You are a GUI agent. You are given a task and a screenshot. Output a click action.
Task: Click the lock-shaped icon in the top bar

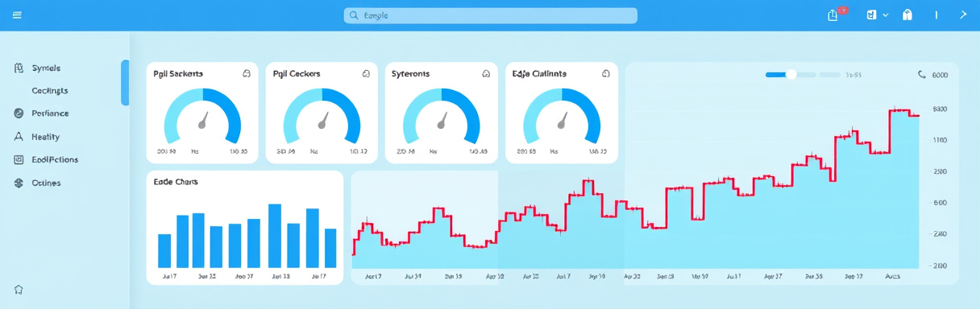907,15
